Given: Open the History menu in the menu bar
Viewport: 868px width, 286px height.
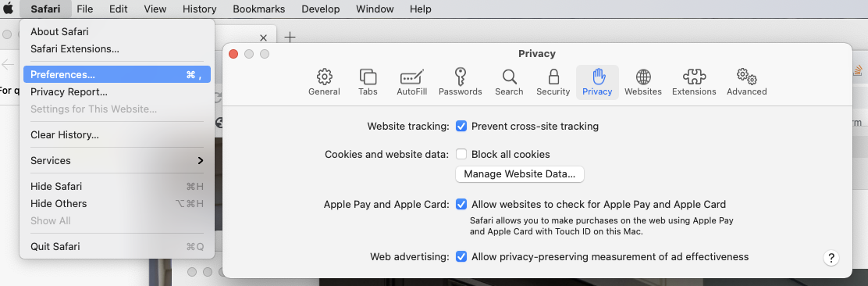Looking at the screenshot, I should point(199,9).
